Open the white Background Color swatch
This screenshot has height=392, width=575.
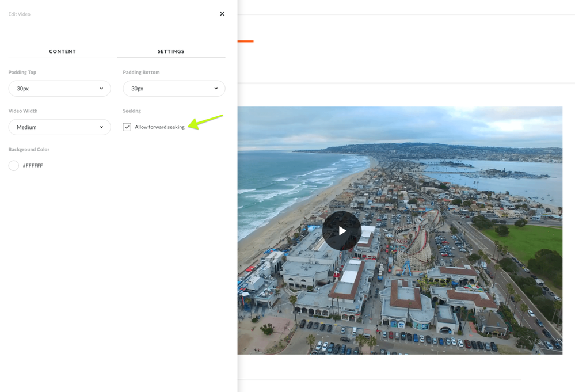point(14,166)
